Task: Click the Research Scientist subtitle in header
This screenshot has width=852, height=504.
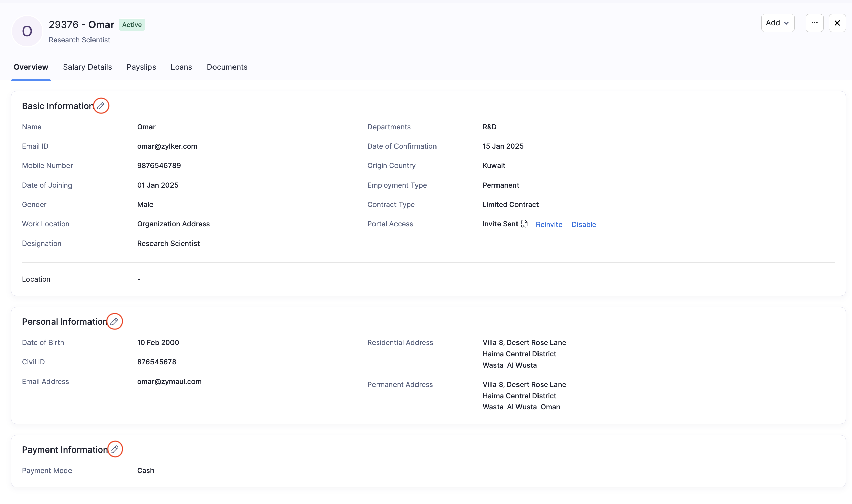Action: (80, 40)
